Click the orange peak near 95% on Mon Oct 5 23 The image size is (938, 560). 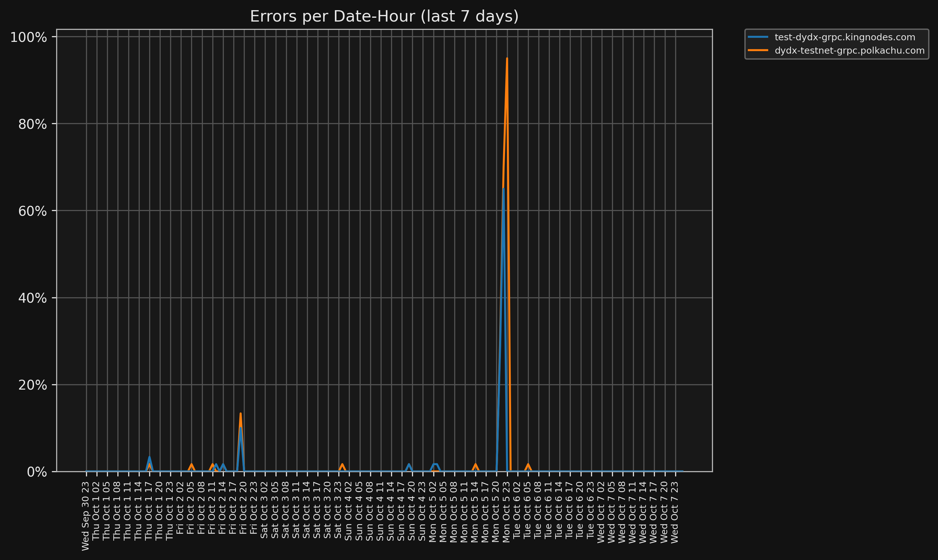pyautogui.click(x=507, y=59)
